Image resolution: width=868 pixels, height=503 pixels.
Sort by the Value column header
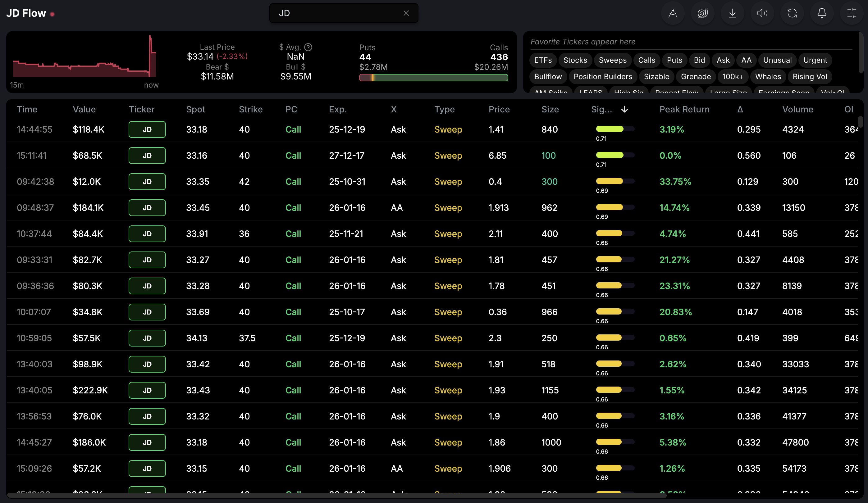click(84, 110)
